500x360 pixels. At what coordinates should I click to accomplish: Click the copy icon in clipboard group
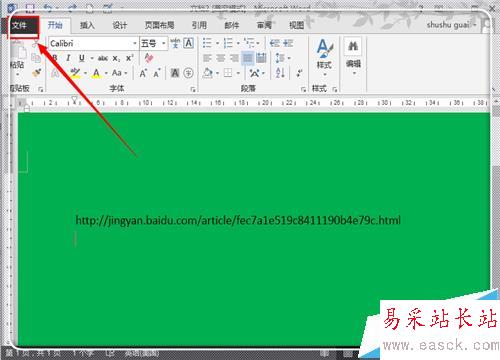36,58
